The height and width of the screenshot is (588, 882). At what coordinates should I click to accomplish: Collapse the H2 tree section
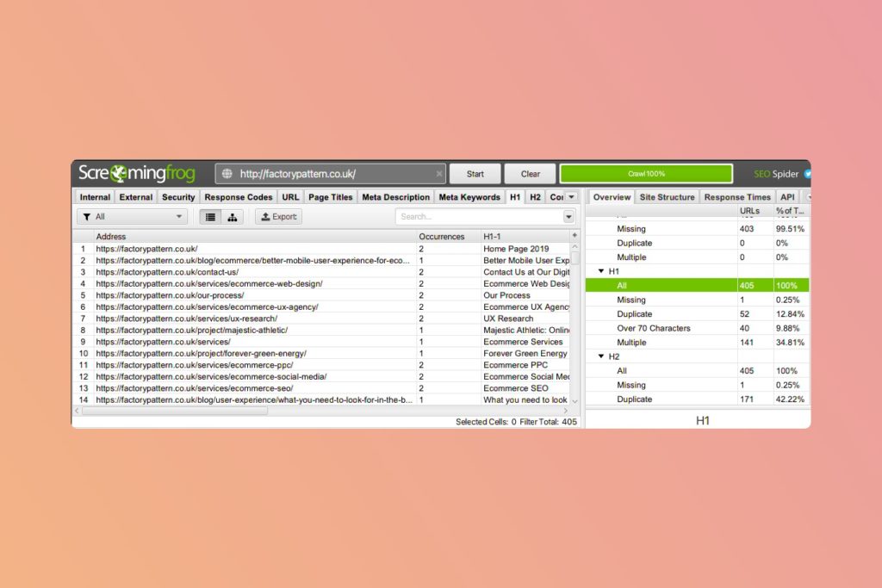point(601,356)
